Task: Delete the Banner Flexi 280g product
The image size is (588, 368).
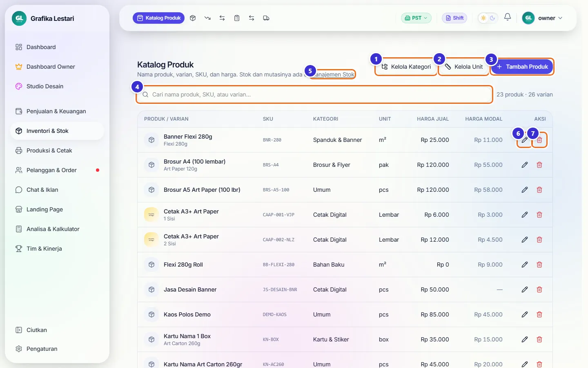Action: 539,140
